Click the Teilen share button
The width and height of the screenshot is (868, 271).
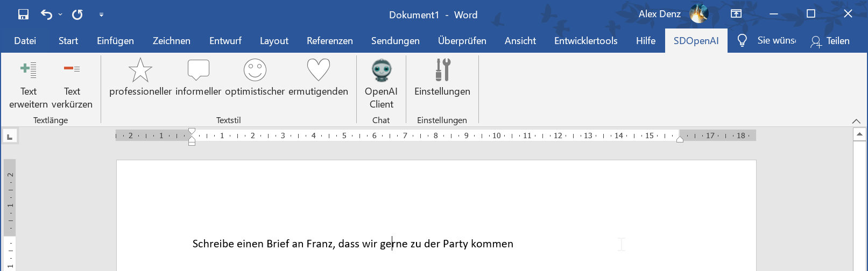click(830, 41)
